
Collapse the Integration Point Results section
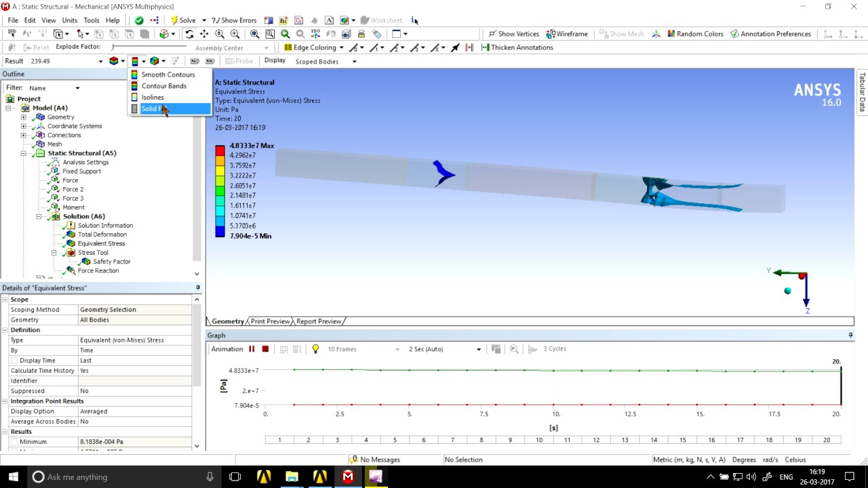5,401
